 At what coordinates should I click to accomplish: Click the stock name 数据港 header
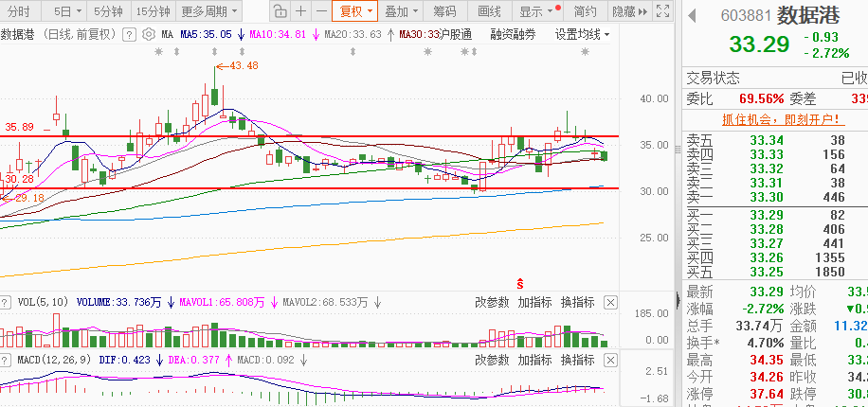[x=808, y=15]
